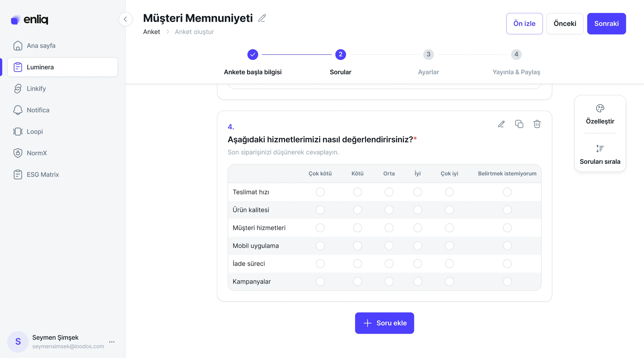Select Çok iyi for Ürün kalitesi
This screenshot has height=358, width=644.
pyautogui.click(x=449, y=210)
